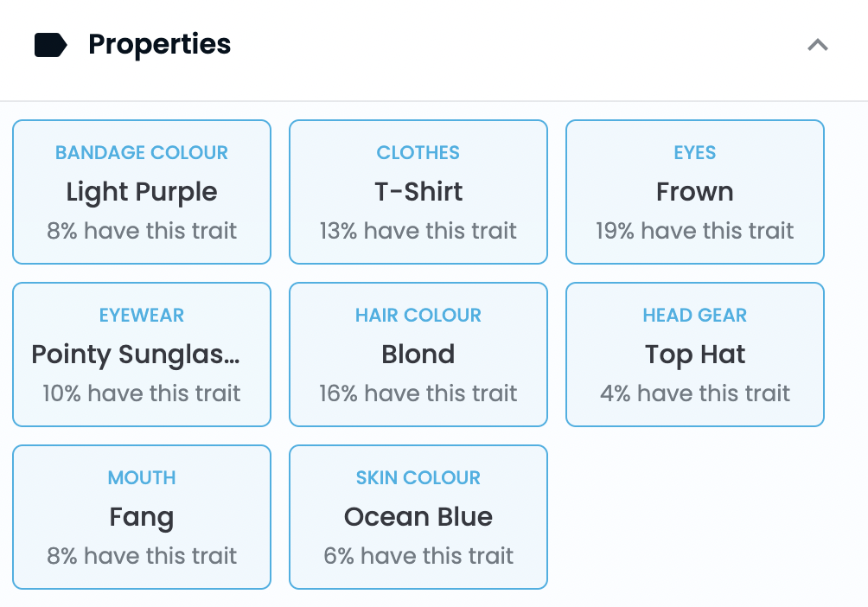The height and width of the screenshot is (607, 868).
Task: Click the HAIR COLOUR label
Action: [x=418, y=315]
